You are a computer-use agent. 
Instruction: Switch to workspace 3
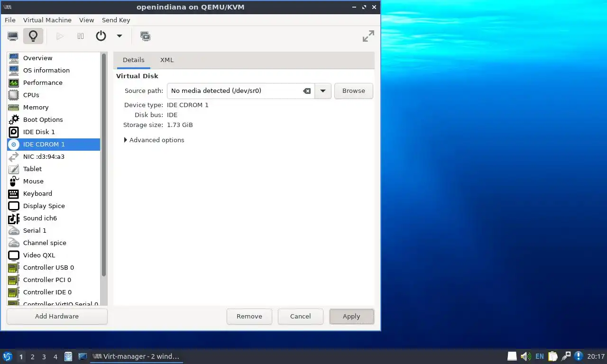click(x=44, y=357)
